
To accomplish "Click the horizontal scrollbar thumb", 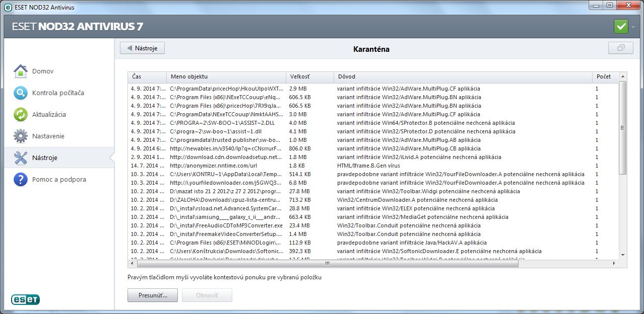I will pos(327,263).
